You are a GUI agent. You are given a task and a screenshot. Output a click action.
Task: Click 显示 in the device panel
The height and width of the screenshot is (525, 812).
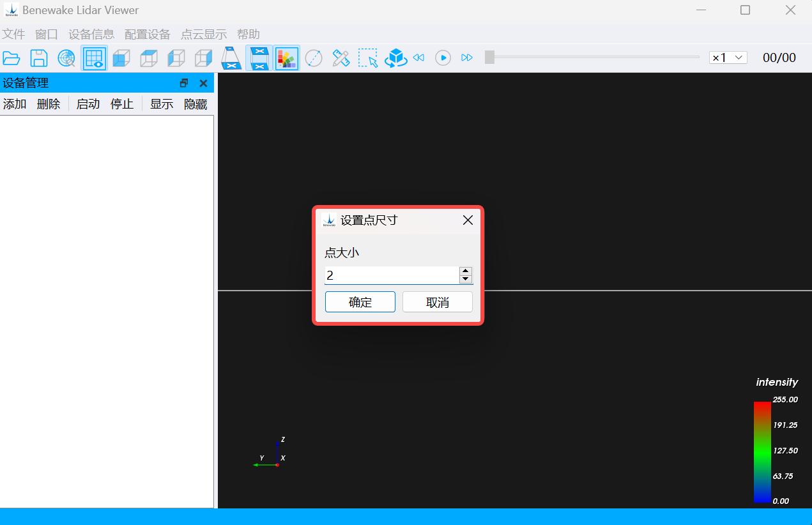pyautogui.click(x=162, y=104)
